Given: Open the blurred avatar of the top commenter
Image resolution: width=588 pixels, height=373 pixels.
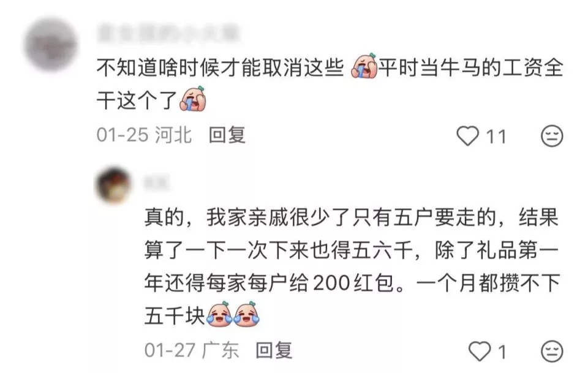Looking at the screenshot, I should [51, 44].
